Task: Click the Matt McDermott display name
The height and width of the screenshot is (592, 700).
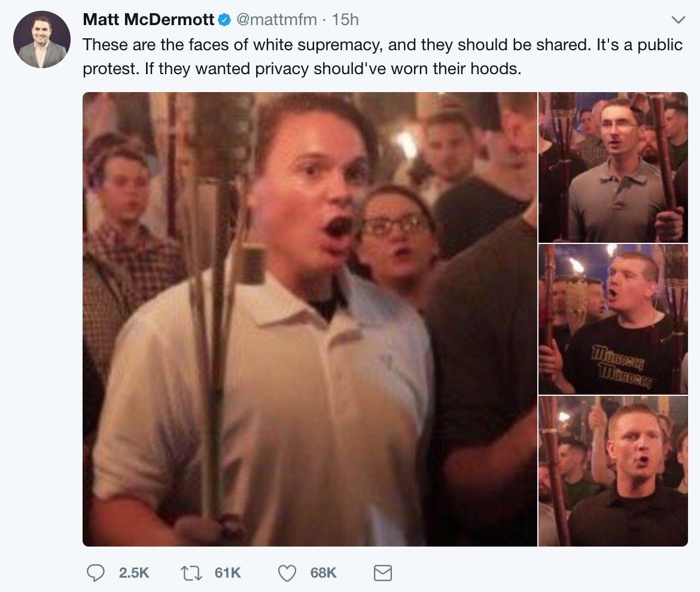Action: 148,20
